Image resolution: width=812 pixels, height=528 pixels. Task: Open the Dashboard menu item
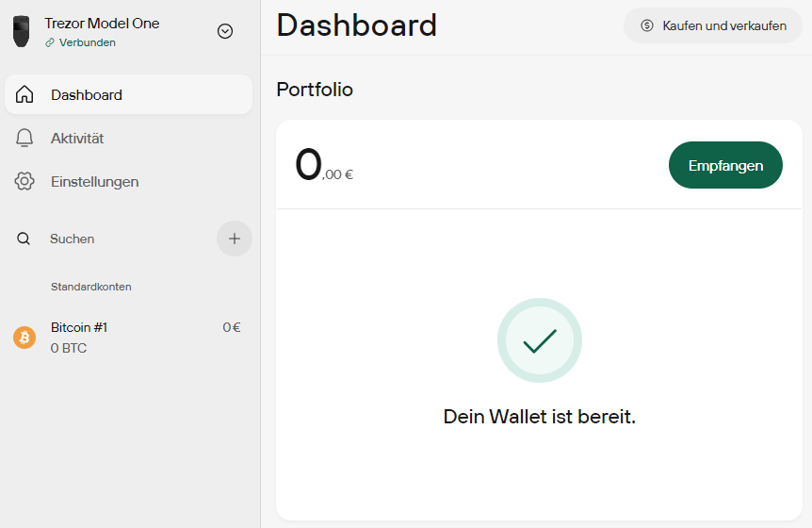[128, 94]
